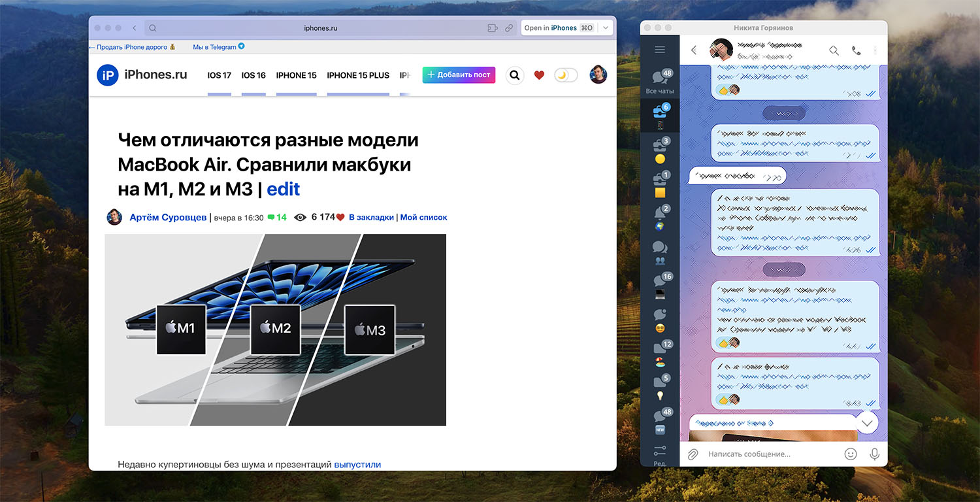Click the iPhones.ru site logo
Image resolution: width=980 pixels, height=502 pixels.
tap(142, 75)
